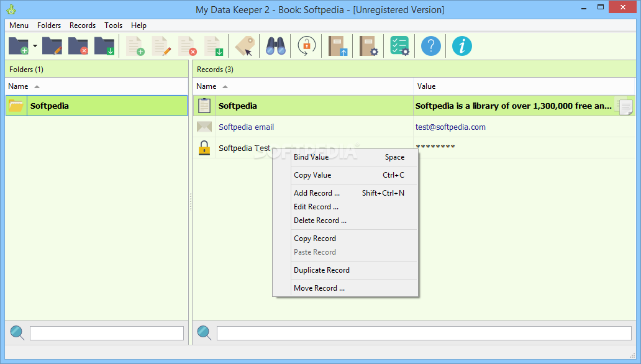
Task: Click the folder search magnifier icon
Action: (x=17, y=333)
